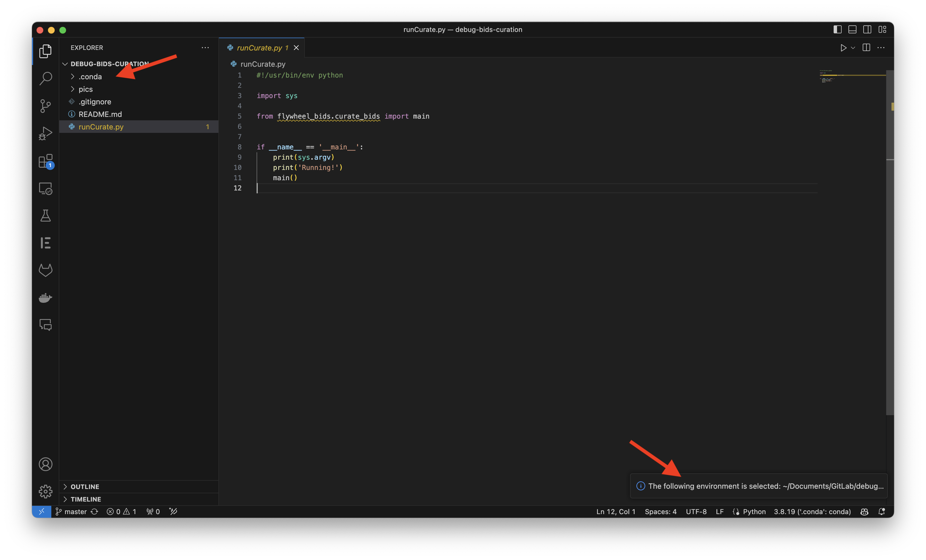Open the chat comments icon in activity bar
Viewport: 926px width, 560px height.
(46, 324)
